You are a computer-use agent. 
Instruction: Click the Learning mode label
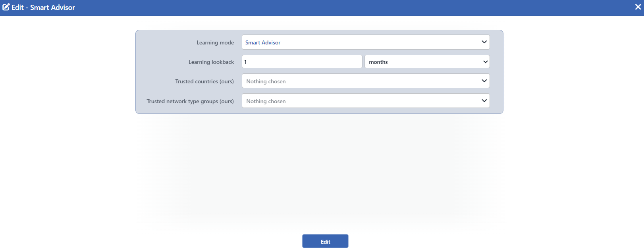click(x=215, y=42)
